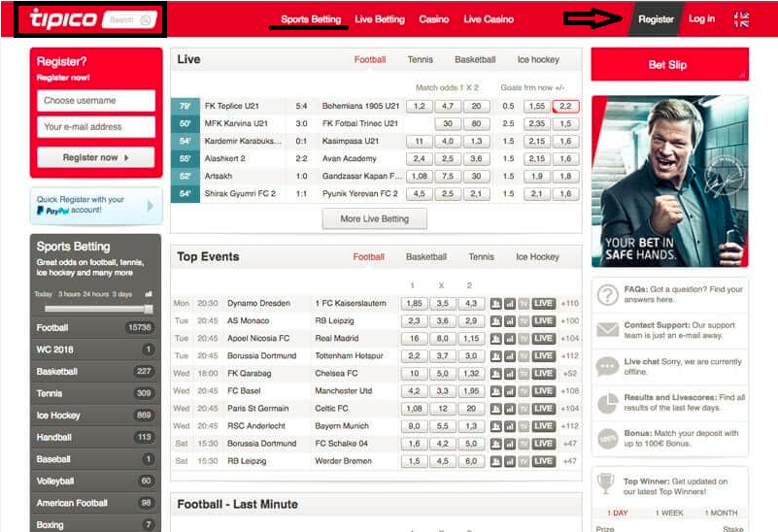778x532 pixels.
Task: Open statistics icon for AS Monaco match
Action: coord(510,320)
